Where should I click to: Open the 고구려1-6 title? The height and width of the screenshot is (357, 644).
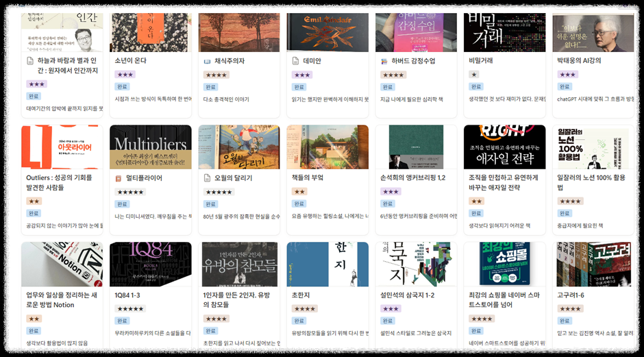coord(571,295)
